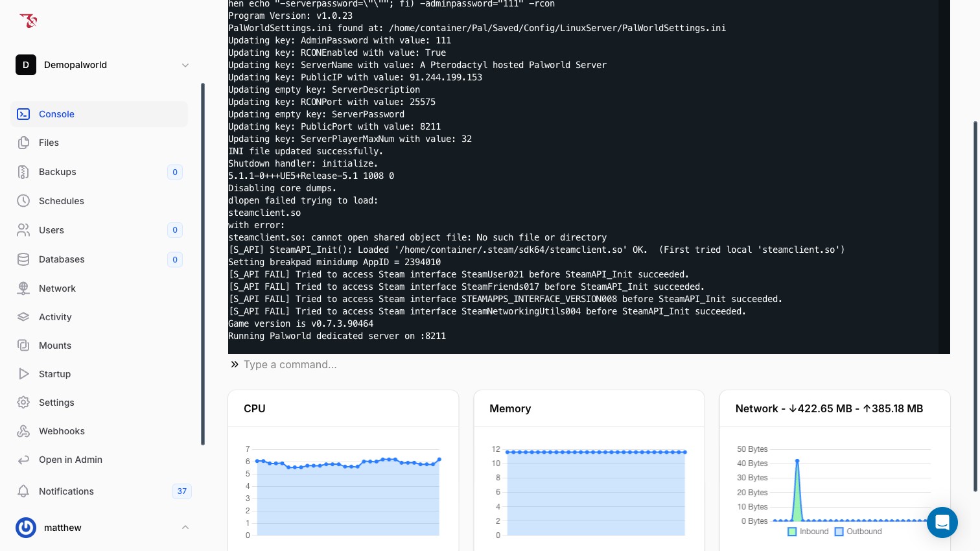Click console line 'Running Palworld dedicated server on :8211'
The height and width of the screenshot is (551, 980).
337,336
